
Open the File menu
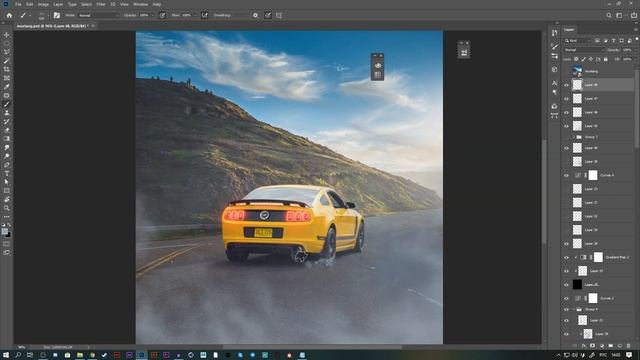tap(18, 4)
